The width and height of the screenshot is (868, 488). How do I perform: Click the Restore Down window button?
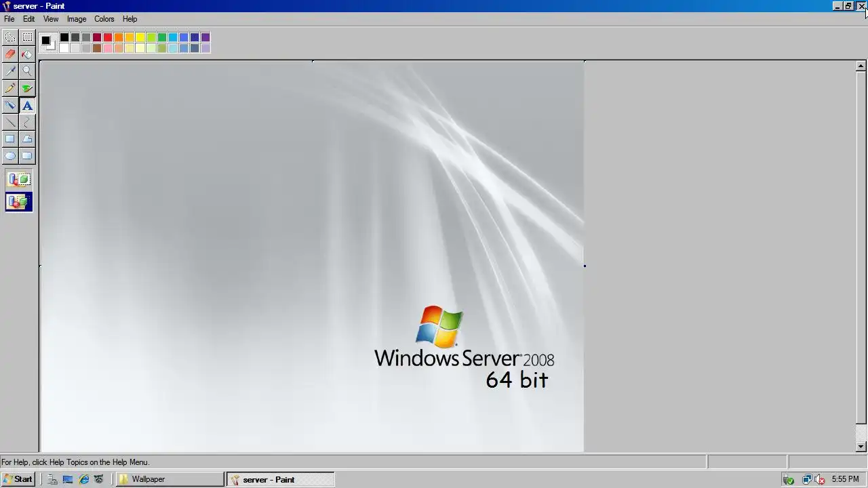click(x=848, y=6)
